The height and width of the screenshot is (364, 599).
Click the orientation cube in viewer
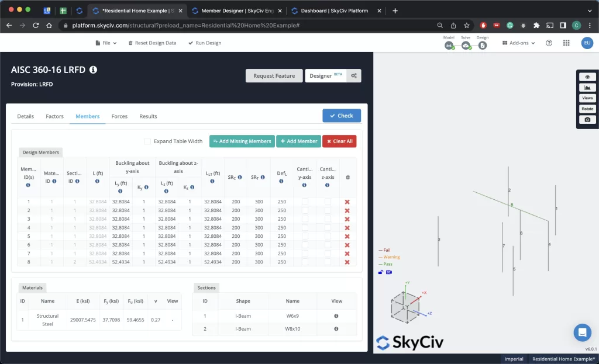tap(405, 307)
